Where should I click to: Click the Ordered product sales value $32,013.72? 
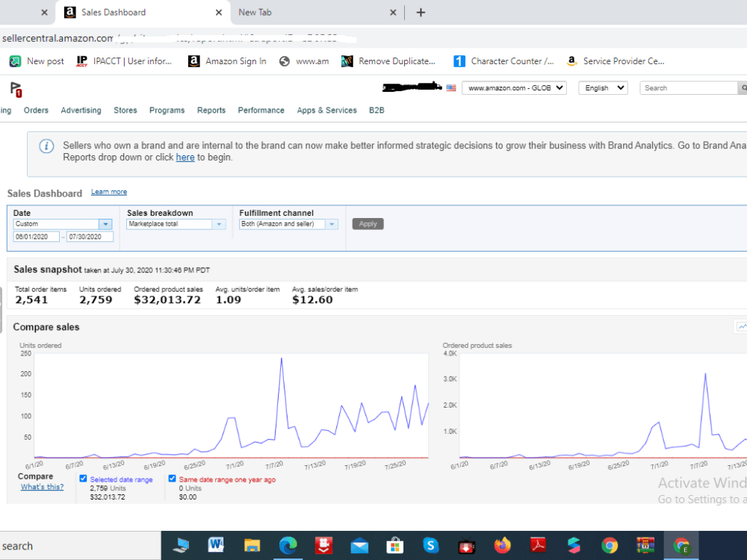(167, 300)
